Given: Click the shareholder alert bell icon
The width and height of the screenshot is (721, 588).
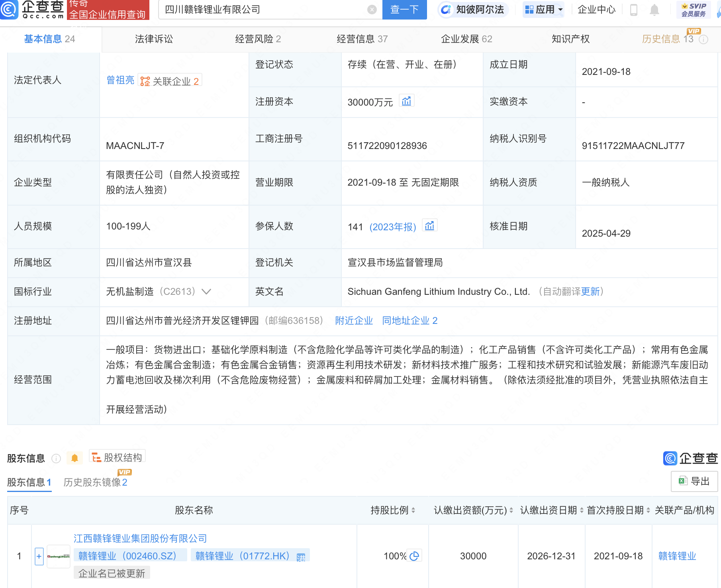Looking at the screenshot, I should 74,458.
